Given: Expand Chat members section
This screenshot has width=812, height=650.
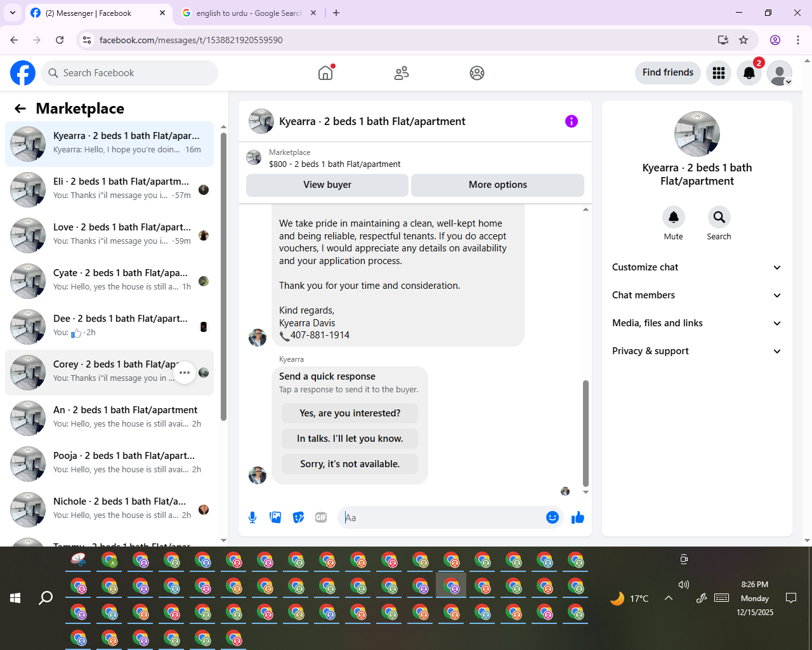Looking at the screenshot, I should (697, 295).
